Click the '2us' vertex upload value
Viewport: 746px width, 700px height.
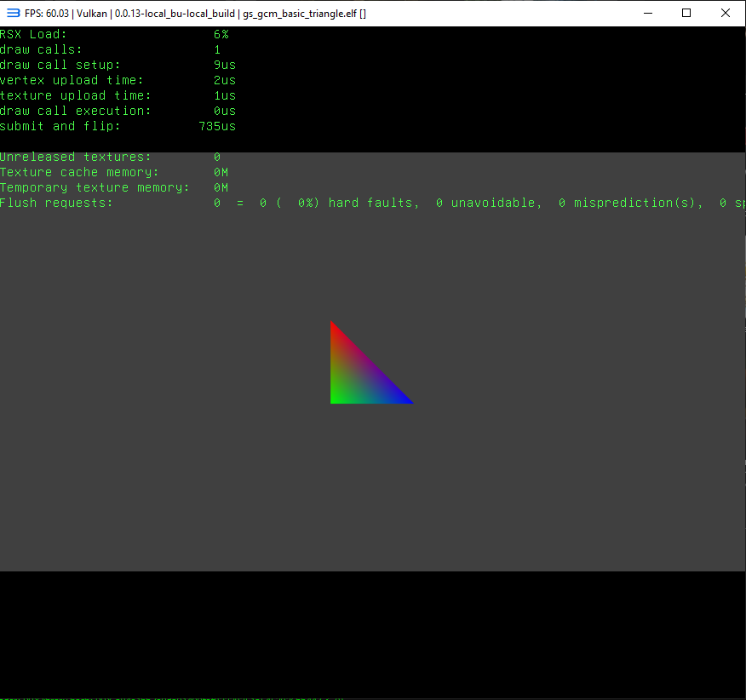coord(225,80)
